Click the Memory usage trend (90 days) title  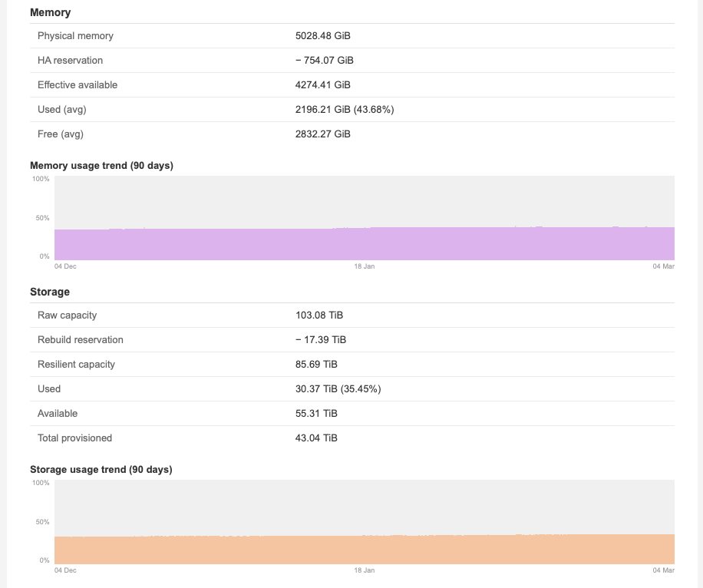click(101, 165)
